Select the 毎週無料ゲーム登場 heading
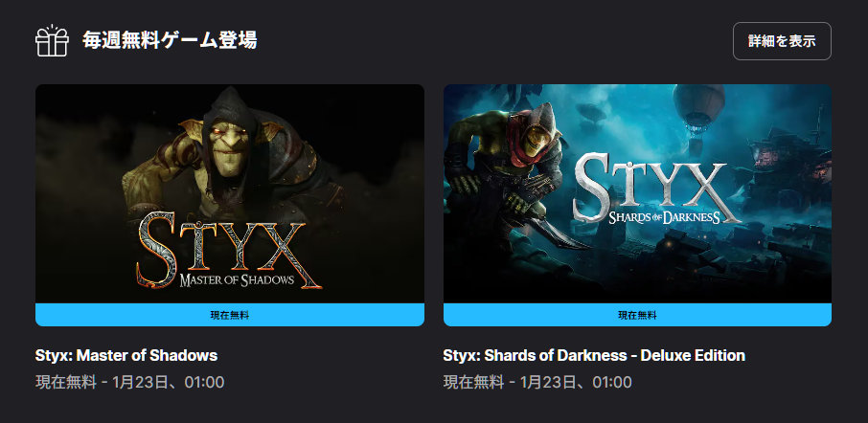The width and height of the screenshot is (868, 423). (170, 40)
